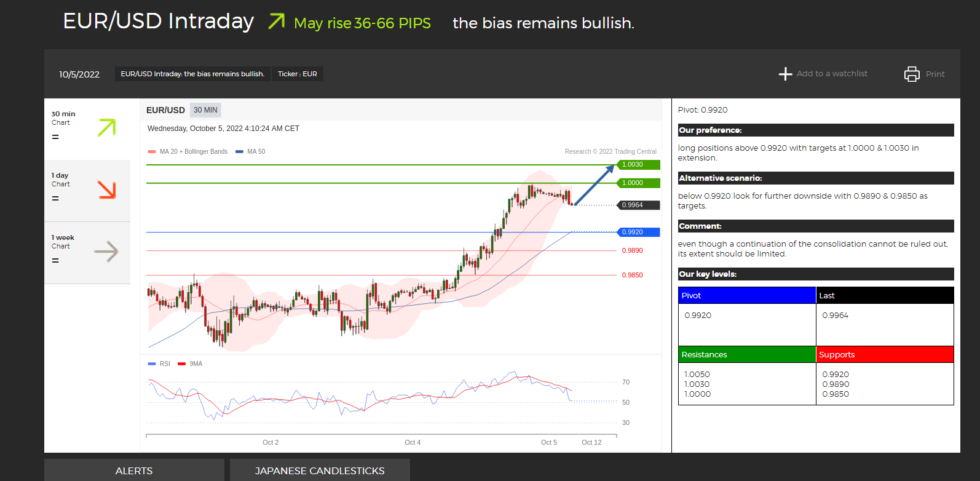Image resolution: width=980 pixels, height=481 pixels.
Task: Click the Last value 0.9964 in table
Action: tap(835, 316)
